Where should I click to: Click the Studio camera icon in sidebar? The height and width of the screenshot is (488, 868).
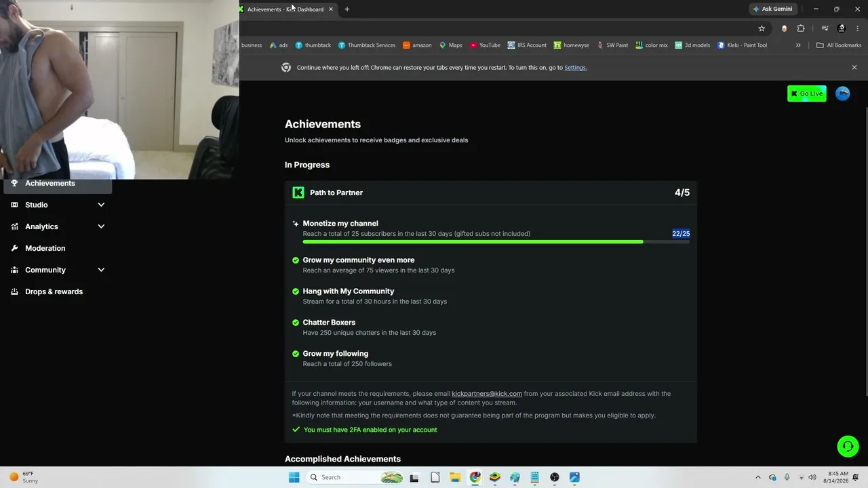[x=14, y=205]
